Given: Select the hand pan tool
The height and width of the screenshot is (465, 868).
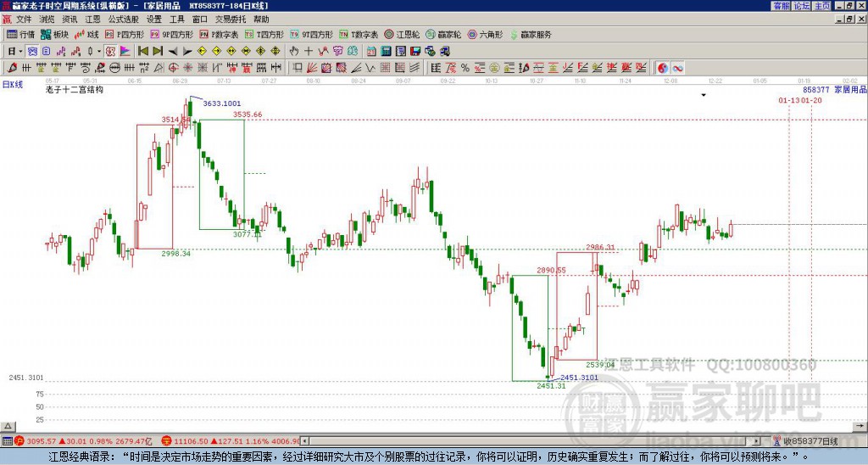Looking at the screenshot, I should pyautogui.click(x=294, y=52).
